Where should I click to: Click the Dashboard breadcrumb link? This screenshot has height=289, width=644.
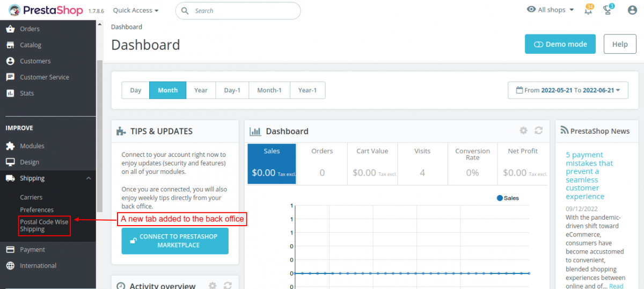tap(127, 27)
